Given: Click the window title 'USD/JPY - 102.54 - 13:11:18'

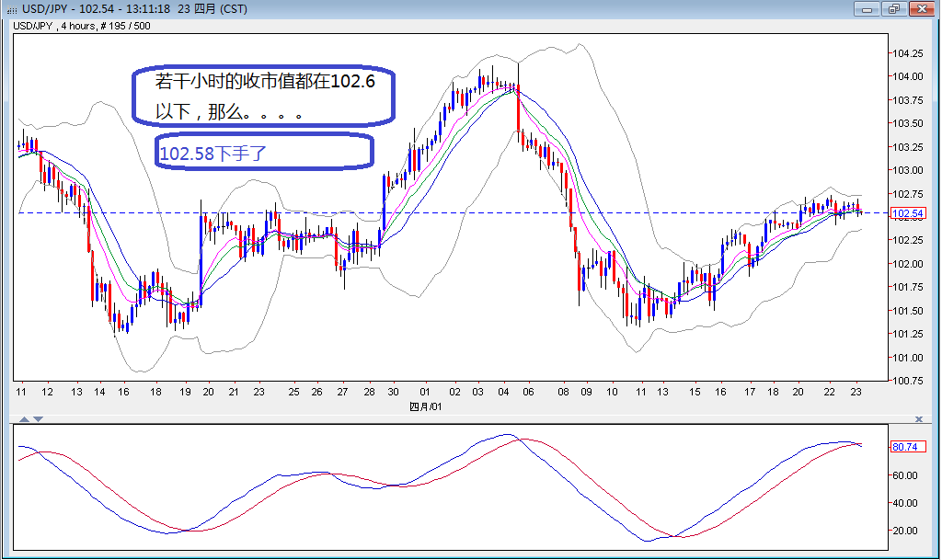Looking at the screenshot, I should pos(96,9).
